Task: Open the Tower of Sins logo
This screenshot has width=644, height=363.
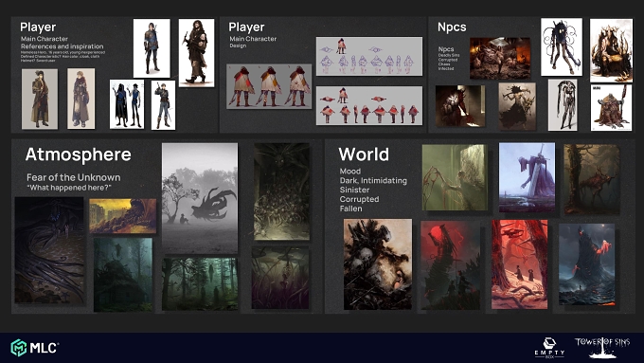Action: click(602, 348)
